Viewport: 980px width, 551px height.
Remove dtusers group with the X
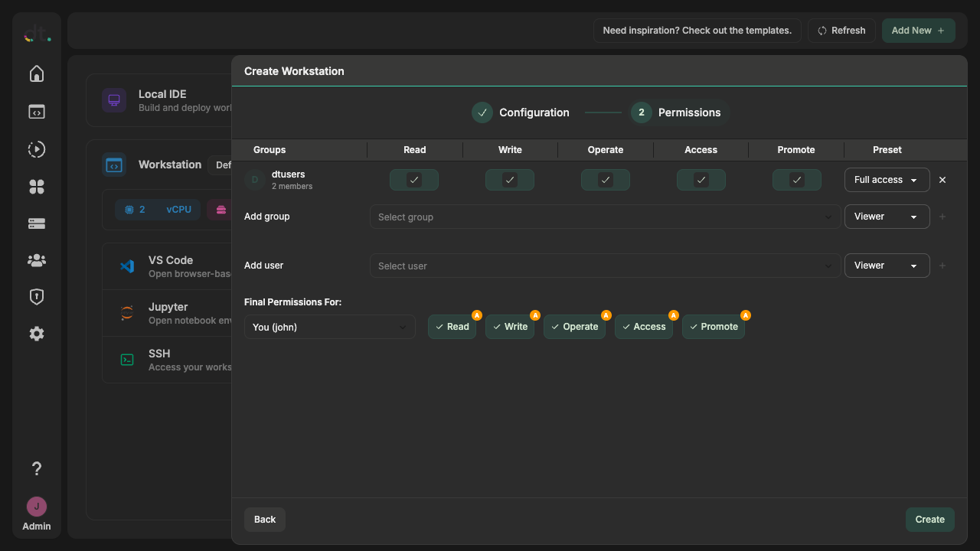pyautogui.click(x=942, y=180)
